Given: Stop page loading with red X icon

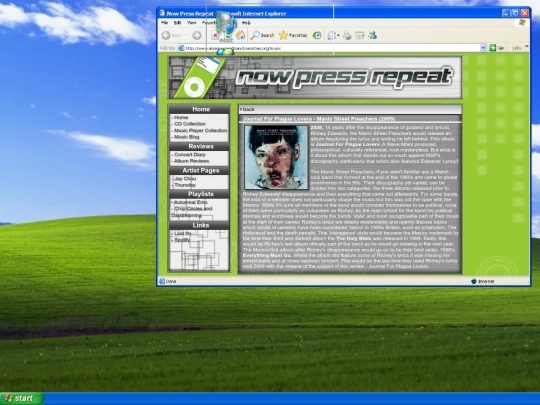Looking at the screenshot, I should coord(215,35).
